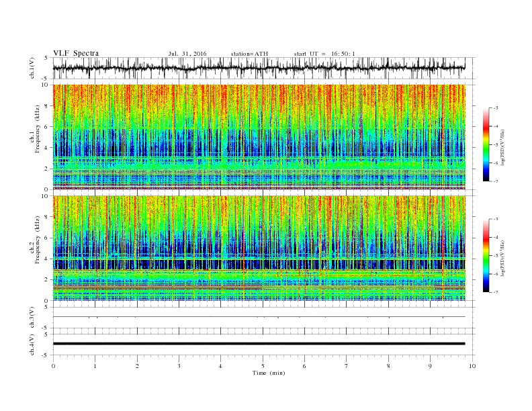The height and width of the screenshot is (411, 532).
Task: Click the flat ch.3 voltage trace line
Action: pyautogui.click(x=259, y=317)
